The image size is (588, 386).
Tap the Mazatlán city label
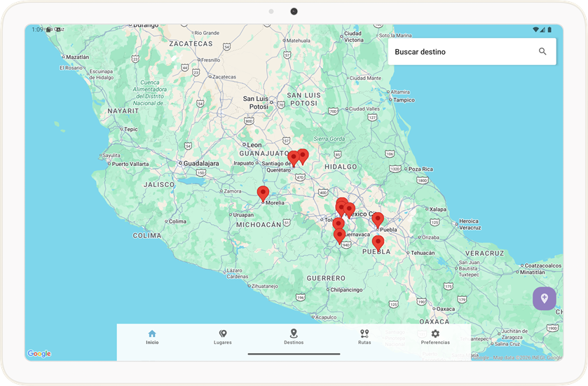point(78,57)
